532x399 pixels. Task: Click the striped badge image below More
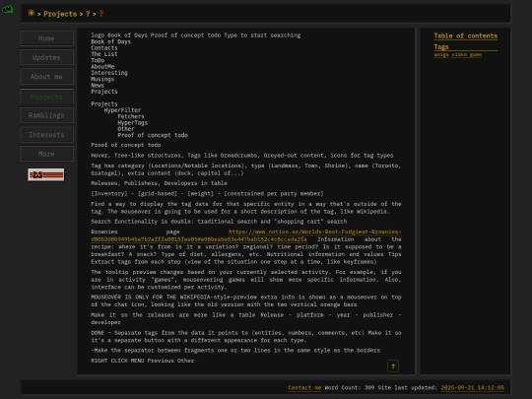[x=46, y=174]
